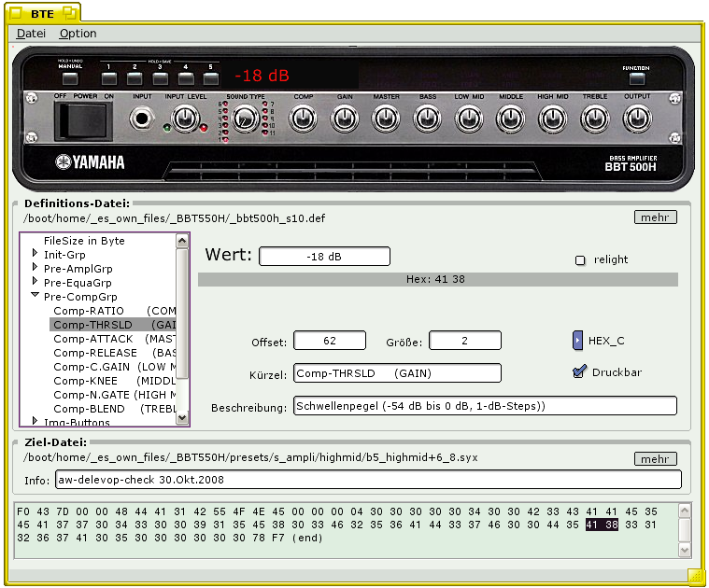This screenshot has width=709, height=588.
Task: Select Comp-KNEE in the tree
Action: [x=114, y=381]
